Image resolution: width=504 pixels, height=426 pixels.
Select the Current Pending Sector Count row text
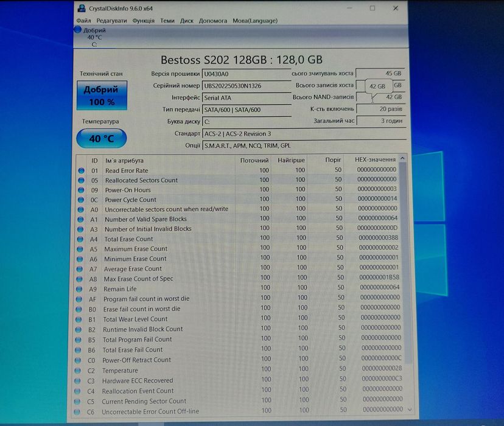144,401
